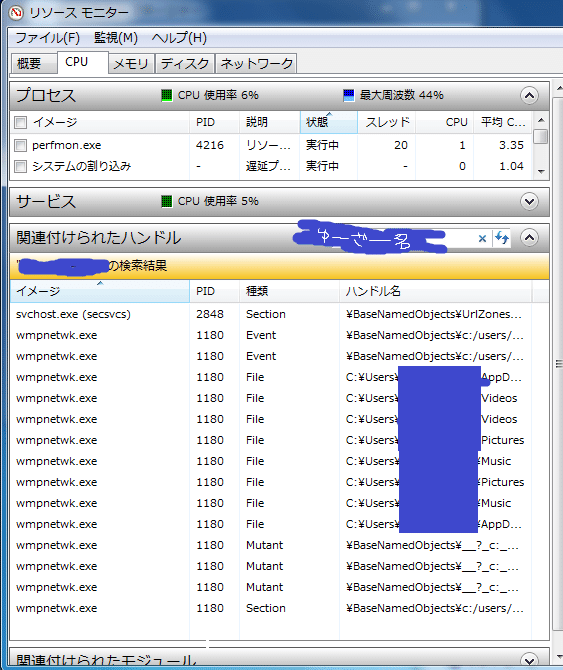This screenshot has height=670, width=563.
Task: Check the システムの割り込み checkbox
Action: (x=20, y=166)
